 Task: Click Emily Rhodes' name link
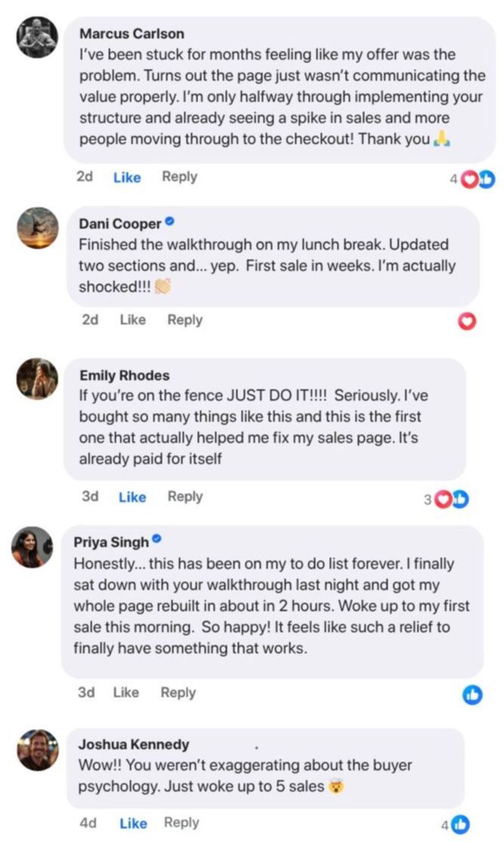[124, 375]
